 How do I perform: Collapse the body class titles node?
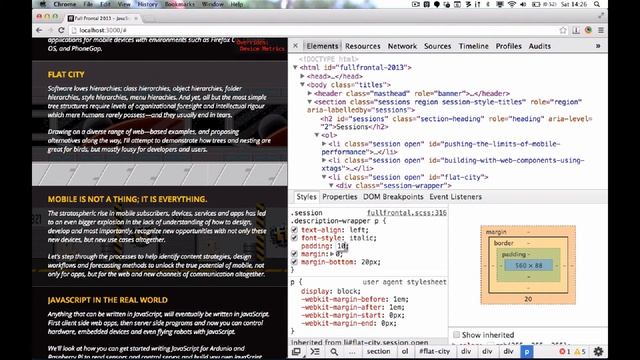point(302,85)
